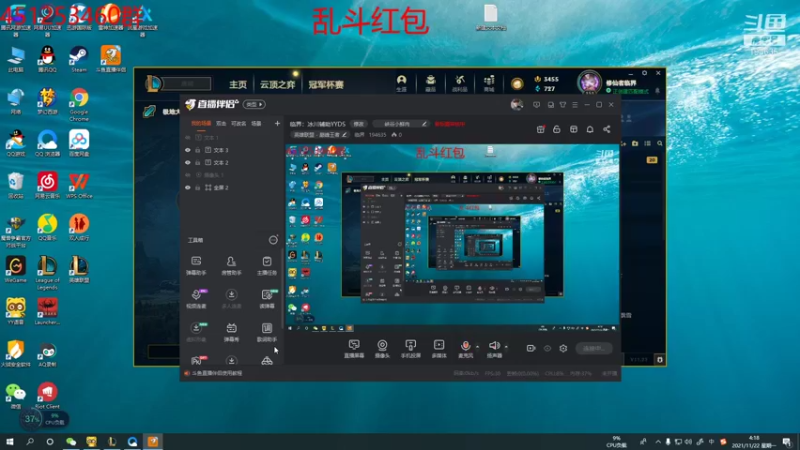Screen dimensions: 800x450
Task: Click the stream preview canvas
Action: coord(452,238)
